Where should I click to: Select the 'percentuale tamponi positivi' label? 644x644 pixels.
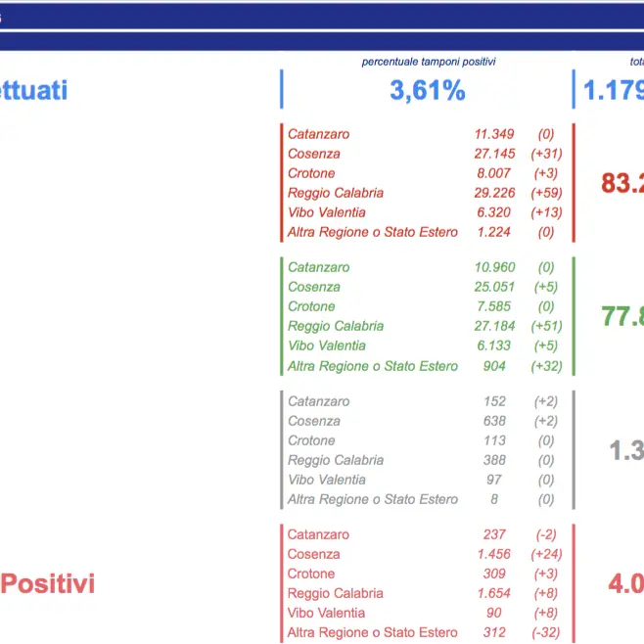click(429, 62)
